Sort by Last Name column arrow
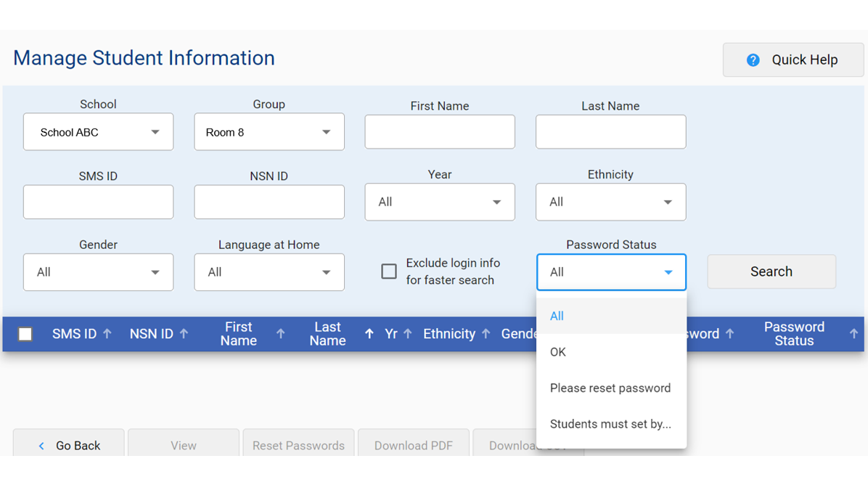Screen dimensions: 868x485 (x=369, y=333)
